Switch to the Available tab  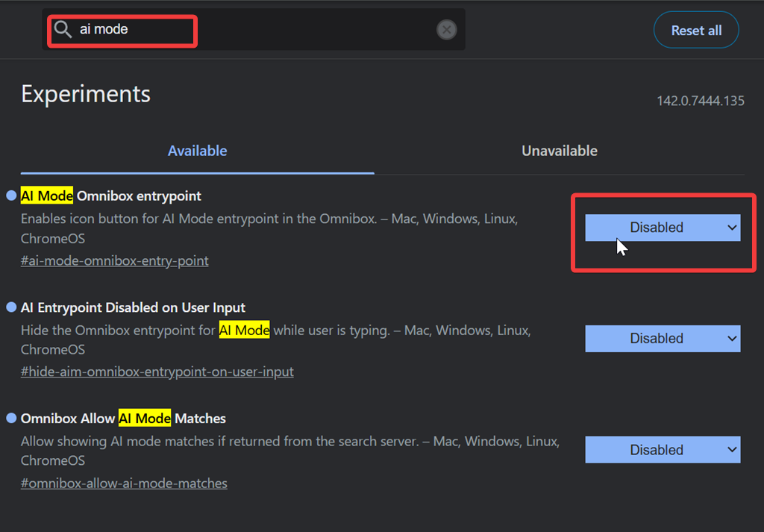197,151
